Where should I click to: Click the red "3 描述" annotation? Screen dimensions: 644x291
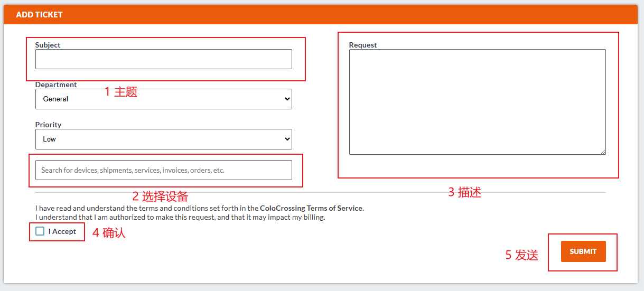pos(464,192)
